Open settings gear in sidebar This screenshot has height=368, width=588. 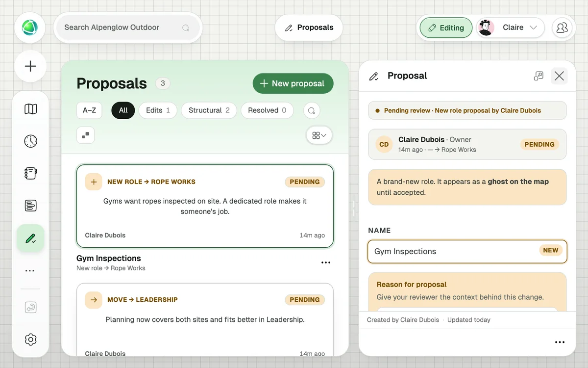coord(30,339)
